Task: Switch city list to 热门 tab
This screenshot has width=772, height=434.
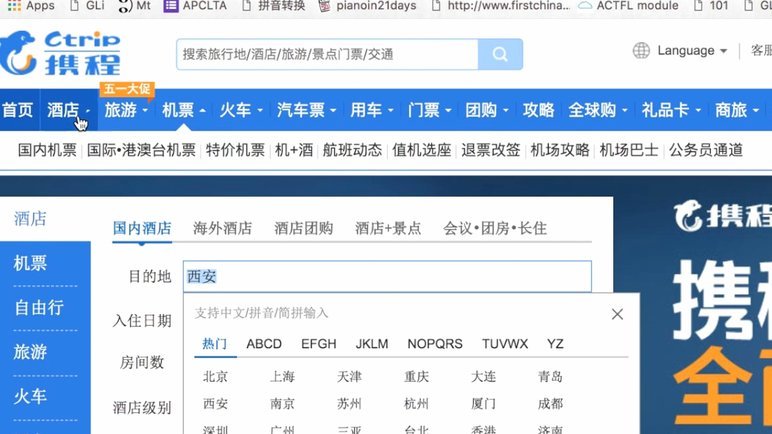Action: coord(215,344)
